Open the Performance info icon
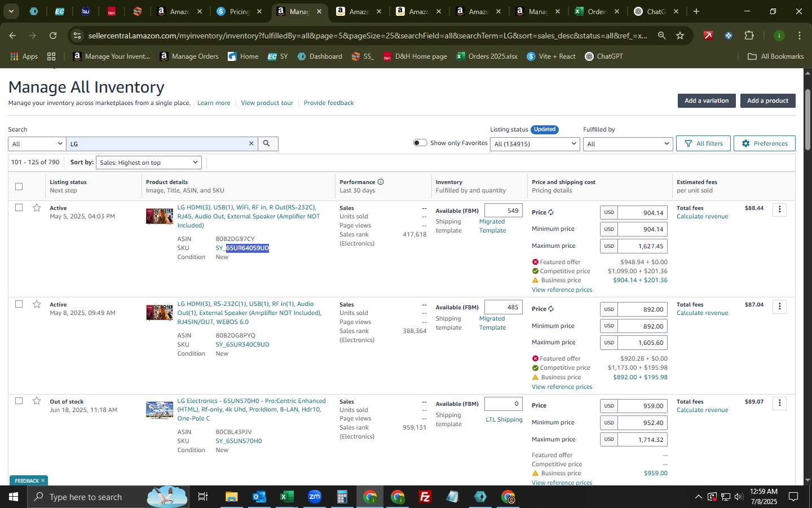The width and height of the screenshot is (812, 508). click(381, 182)
